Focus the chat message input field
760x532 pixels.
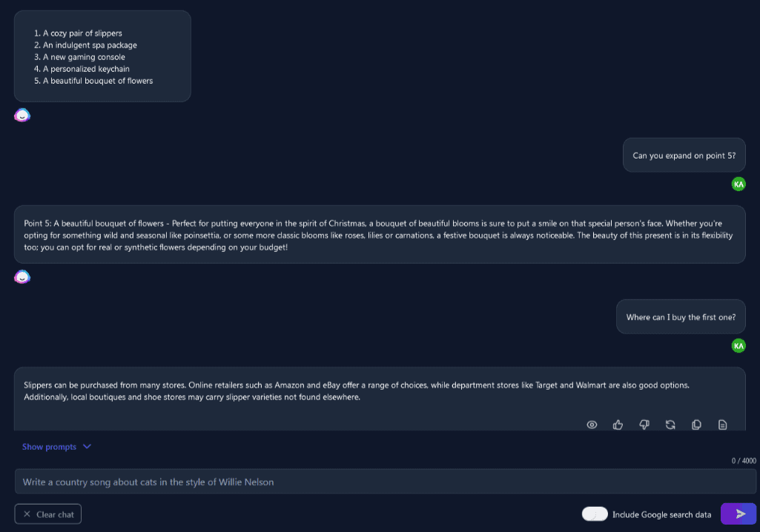point(386,482)
